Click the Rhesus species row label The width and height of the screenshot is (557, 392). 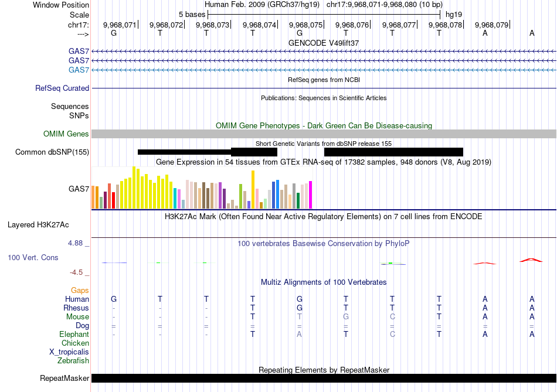coord(76,308)
